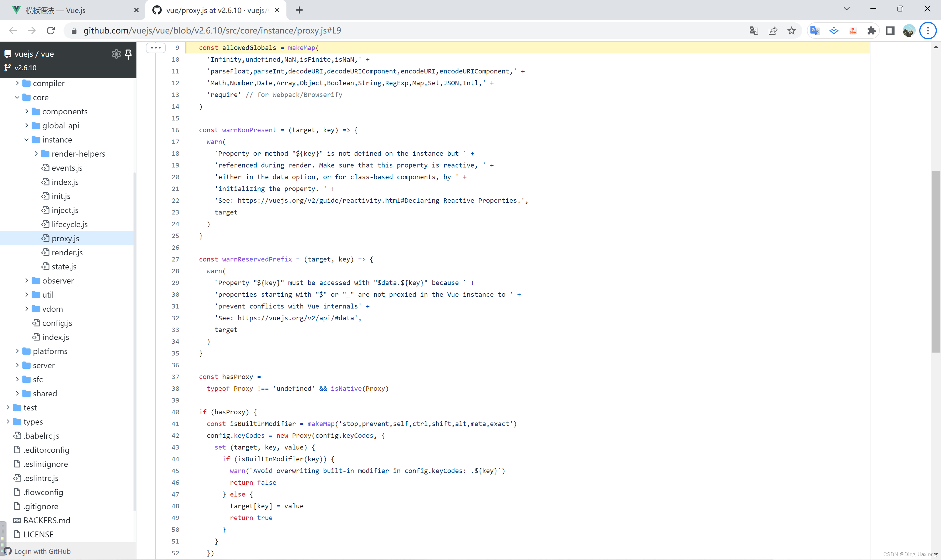Click the proxy.js file in sidebar

[x=65, y=238]
